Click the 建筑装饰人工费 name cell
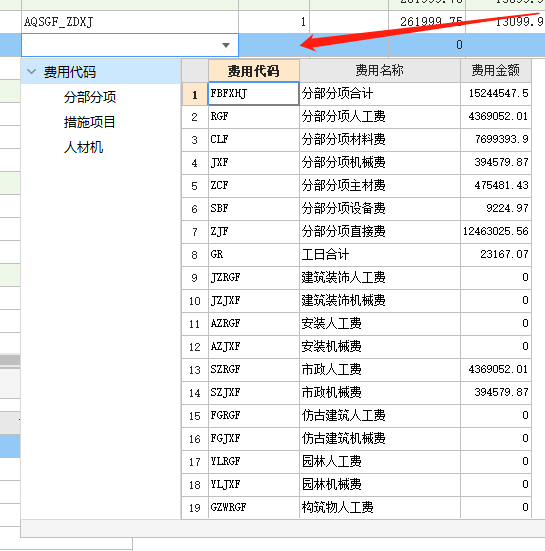Viewport: 545px width, 551px height. [379, 278]
